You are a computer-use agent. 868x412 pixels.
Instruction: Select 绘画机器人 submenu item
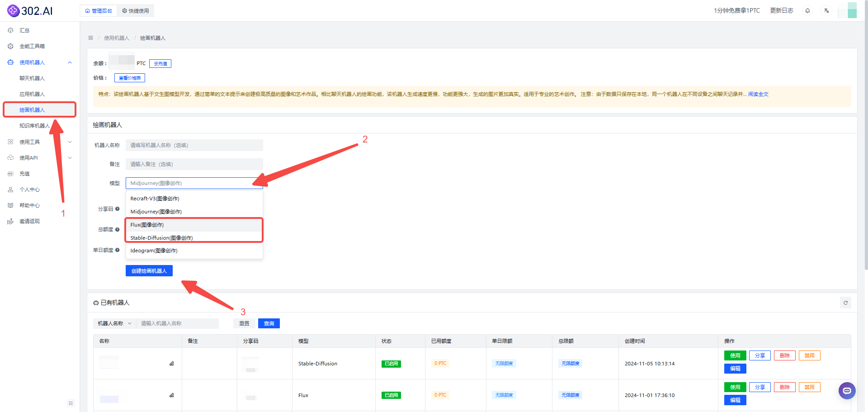[40, 110]
